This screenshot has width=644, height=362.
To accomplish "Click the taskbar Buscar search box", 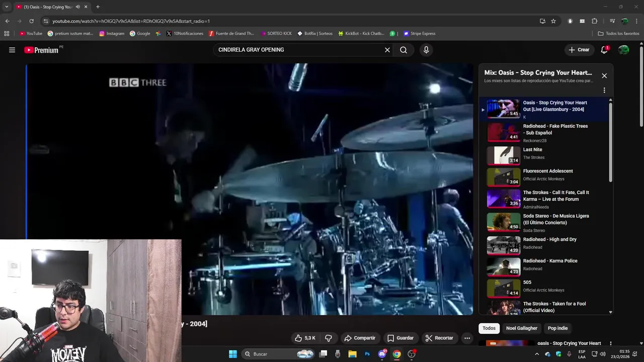I will [278, 354].
